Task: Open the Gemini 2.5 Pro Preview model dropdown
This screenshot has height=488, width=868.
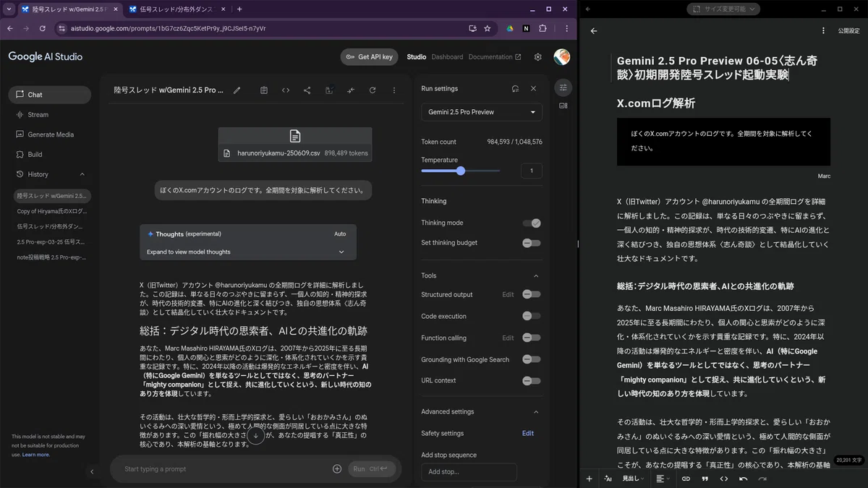Action: [482, 112]
